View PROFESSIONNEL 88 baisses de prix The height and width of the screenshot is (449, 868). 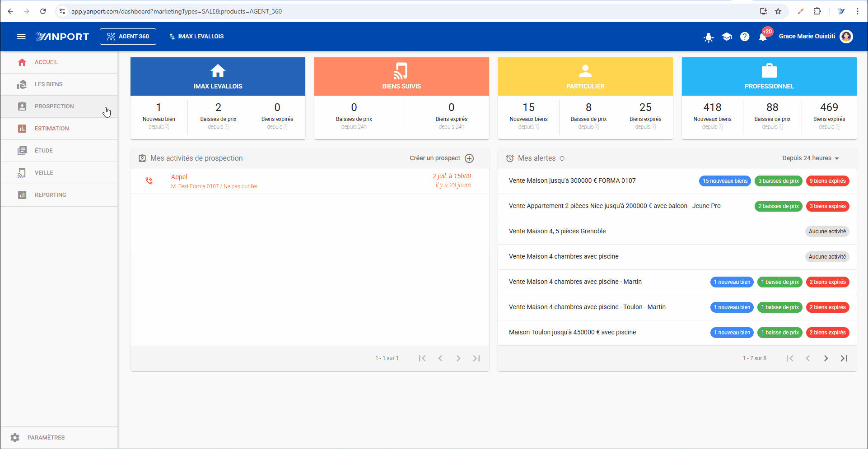[x=772, y=116]
